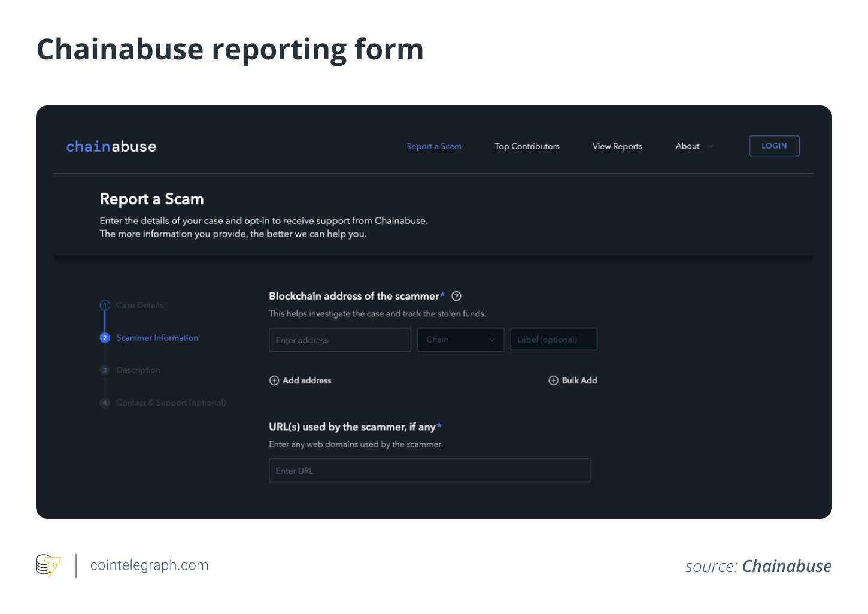The height and width of the screenshot is (614, 868).
Task: Select the step 3 numbered circle
Action: click(x=105, y=370)
